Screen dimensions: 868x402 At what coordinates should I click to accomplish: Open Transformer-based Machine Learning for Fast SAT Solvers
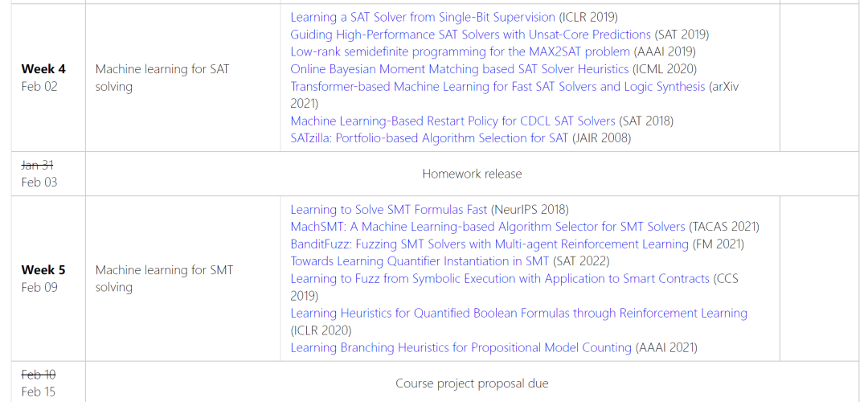(x=497, y=86)
